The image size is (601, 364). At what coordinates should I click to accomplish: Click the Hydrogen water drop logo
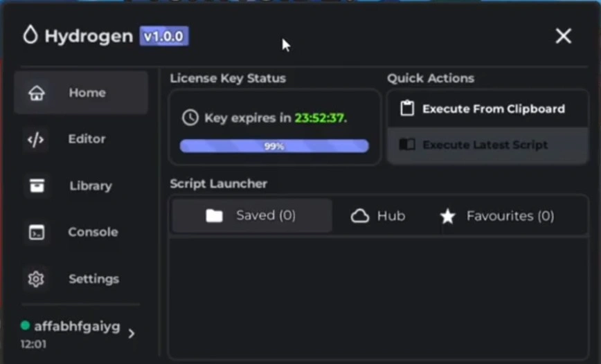[x=30, y=35]
